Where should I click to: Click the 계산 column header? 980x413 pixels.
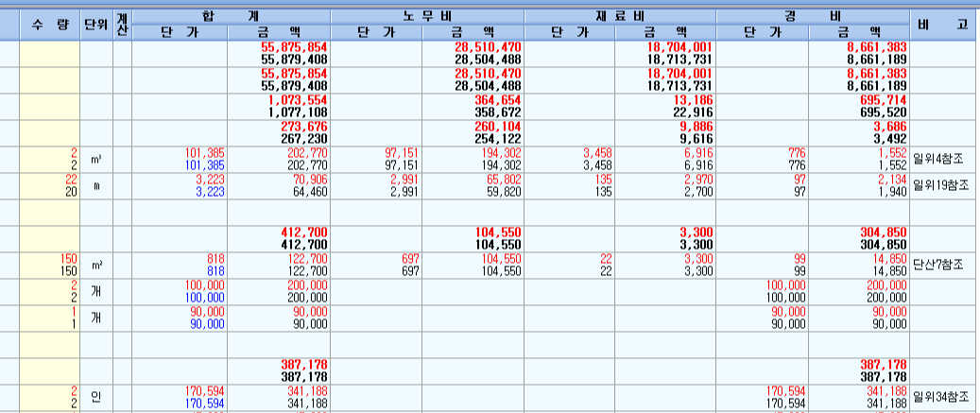pyautogui.click(x=123, y=26)
